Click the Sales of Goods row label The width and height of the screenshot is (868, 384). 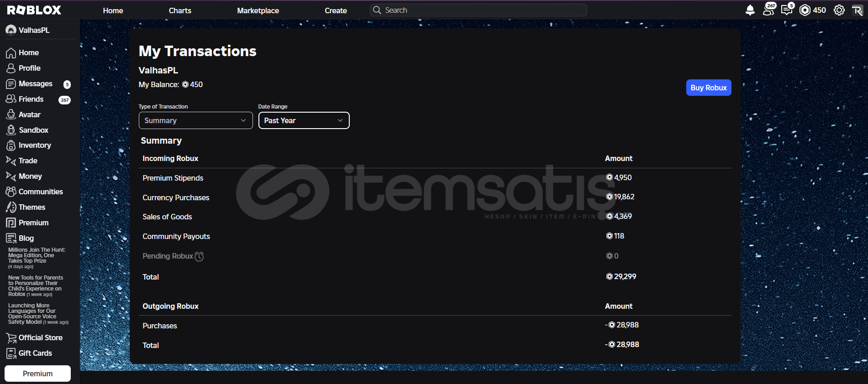coord(167,217)
